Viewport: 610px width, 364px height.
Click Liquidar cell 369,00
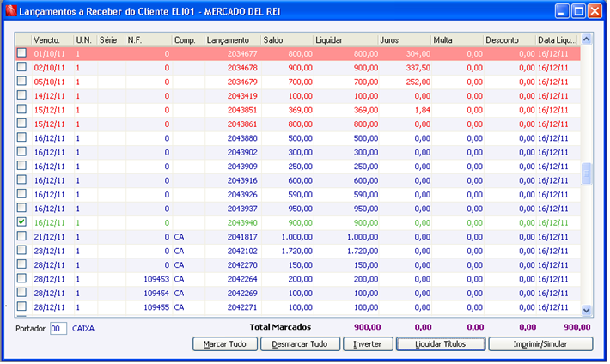click(366, 110)
